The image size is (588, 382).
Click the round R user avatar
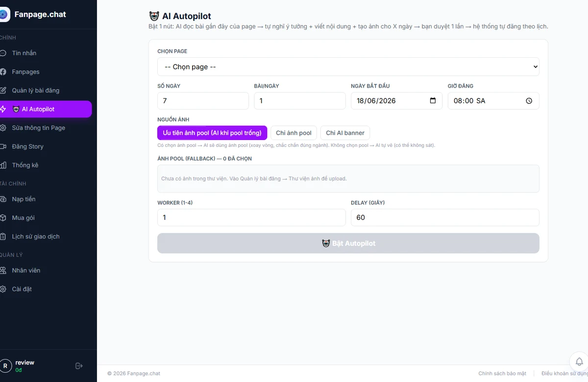5,366
